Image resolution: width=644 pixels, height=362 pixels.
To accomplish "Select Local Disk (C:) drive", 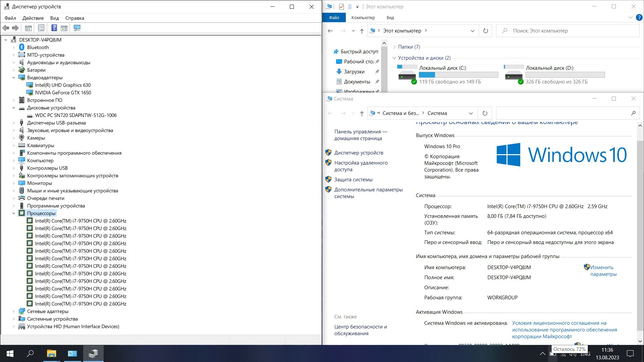I will pyautogui.click(x=448, y=74).
